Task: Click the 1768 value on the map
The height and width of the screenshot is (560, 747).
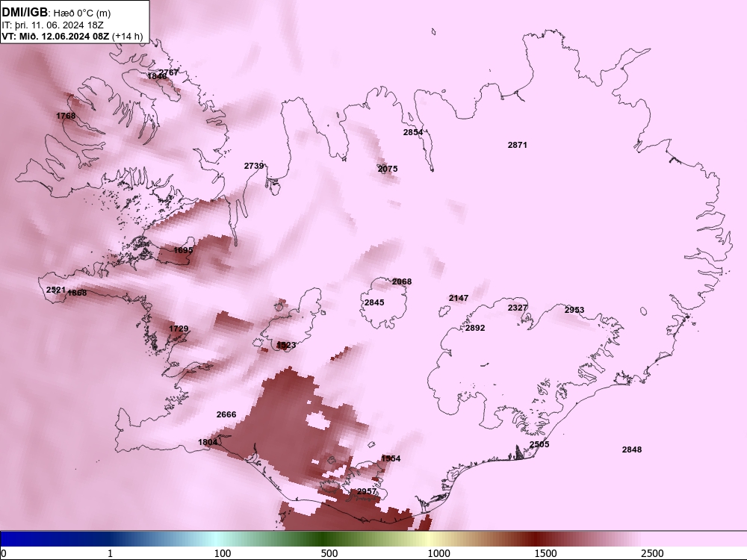Action: point(66,116)
